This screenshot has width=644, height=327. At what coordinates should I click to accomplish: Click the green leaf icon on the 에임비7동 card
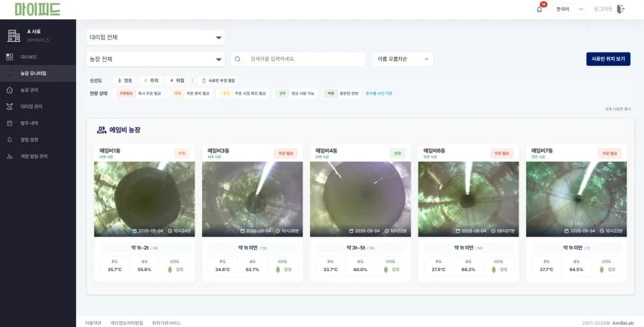tap(602, 270)
